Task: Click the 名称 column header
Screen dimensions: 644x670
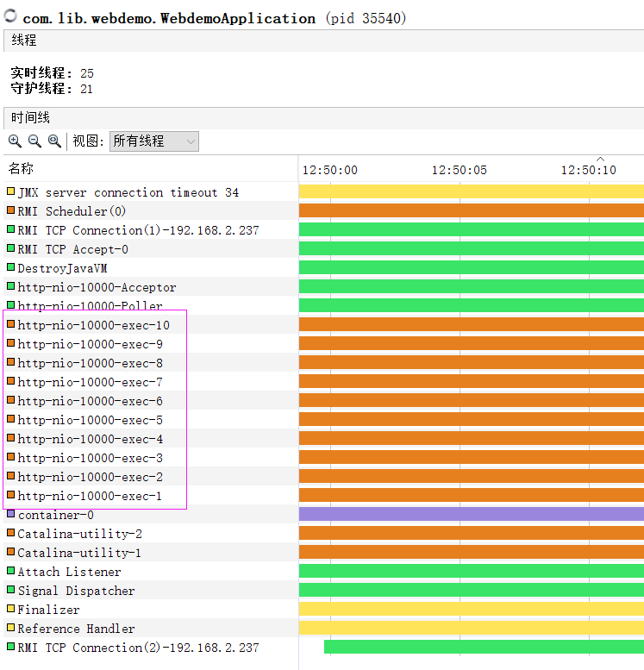Action: 22,168
